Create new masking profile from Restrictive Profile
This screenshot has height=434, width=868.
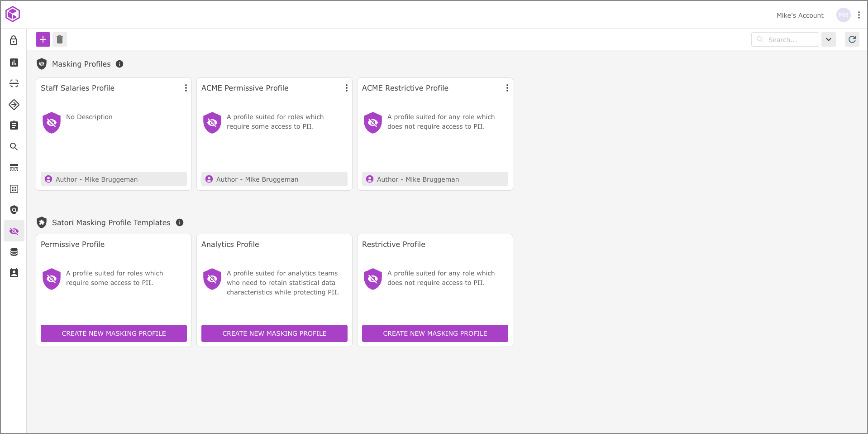[435, 333]
